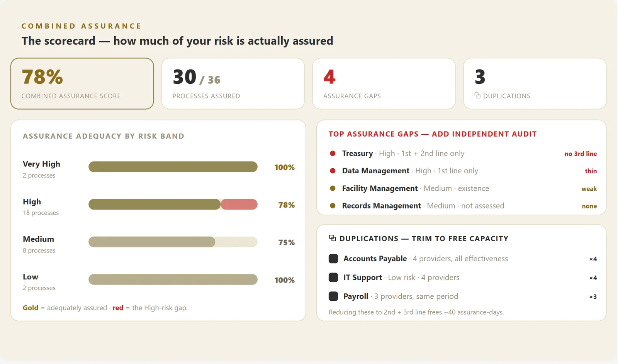Click the Very High risk band progress bar
Image resolution: width=618 pixels, height=364 pixels.
coord(173,167)
